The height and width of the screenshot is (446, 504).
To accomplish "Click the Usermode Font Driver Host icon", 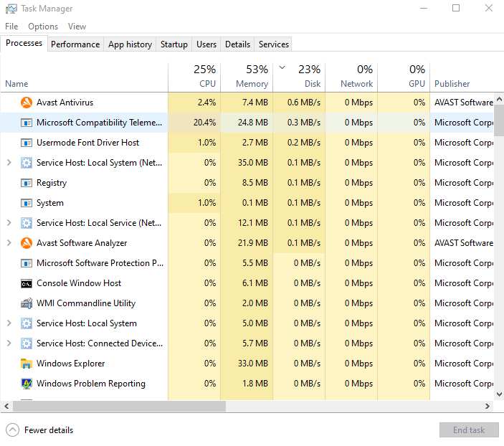I will pyautogui.click(x=27, y=143).
